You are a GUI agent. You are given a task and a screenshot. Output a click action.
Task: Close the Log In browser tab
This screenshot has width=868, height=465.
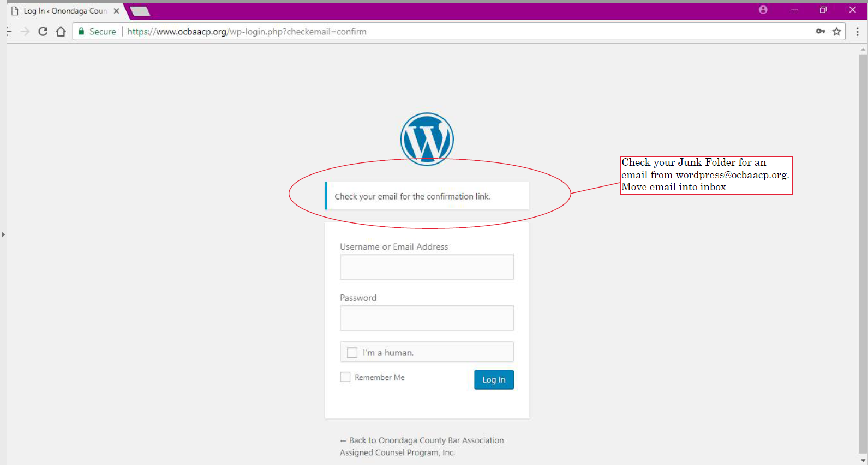tap(116, 11)
